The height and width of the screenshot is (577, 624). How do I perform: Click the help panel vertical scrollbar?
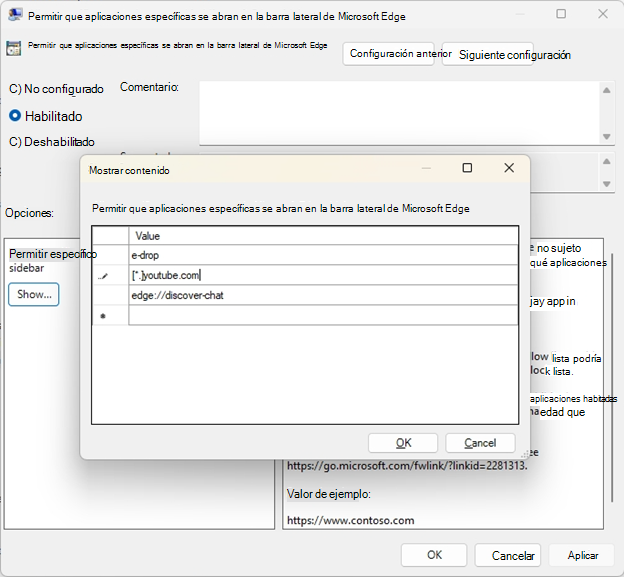coord(613,378)
